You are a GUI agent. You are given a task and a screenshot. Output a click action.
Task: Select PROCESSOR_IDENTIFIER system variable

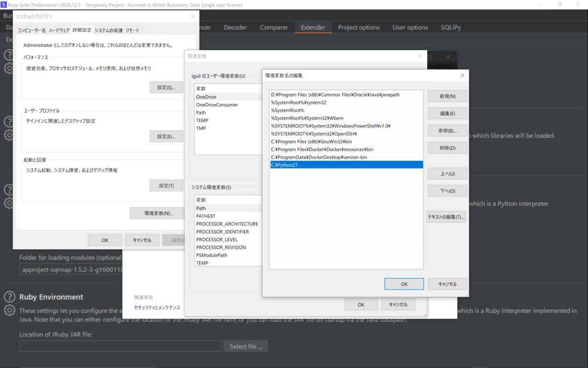pyautogui.click(x=228, y=232)
